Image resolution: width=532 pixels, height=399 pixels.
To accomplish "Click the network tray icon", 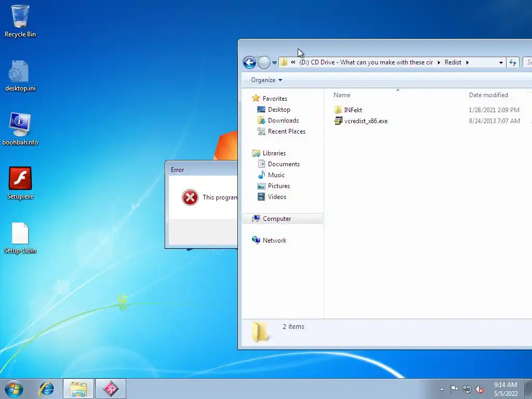I will click(x=467, y=389).
